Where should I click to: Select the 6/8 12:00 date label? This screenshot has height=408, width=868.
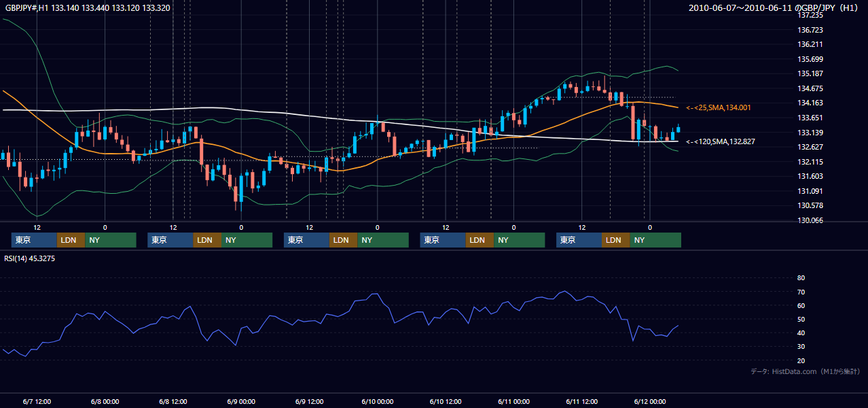pyautogui.click(x=173, y=401)
